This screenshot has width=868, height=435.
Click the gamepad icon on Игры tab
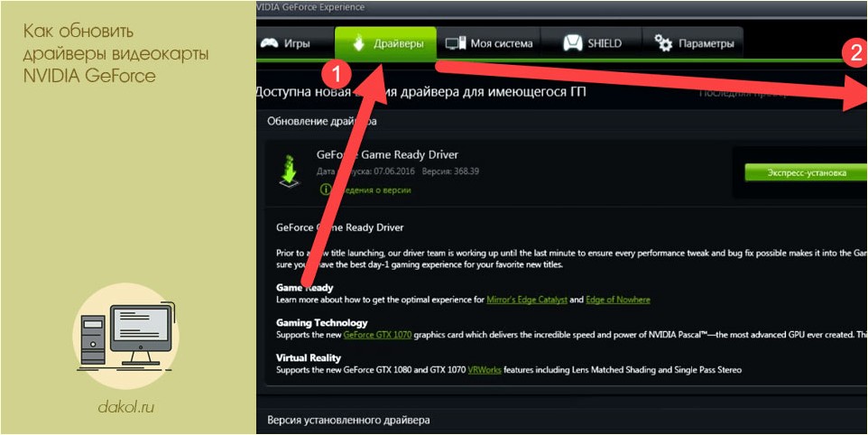(x=270, y=43)
